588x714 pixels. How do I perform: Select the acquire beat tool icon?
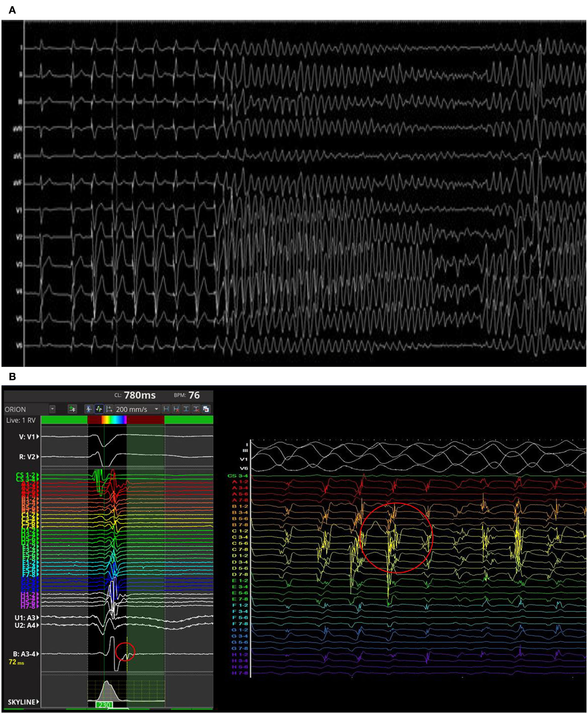pos(72,410)
